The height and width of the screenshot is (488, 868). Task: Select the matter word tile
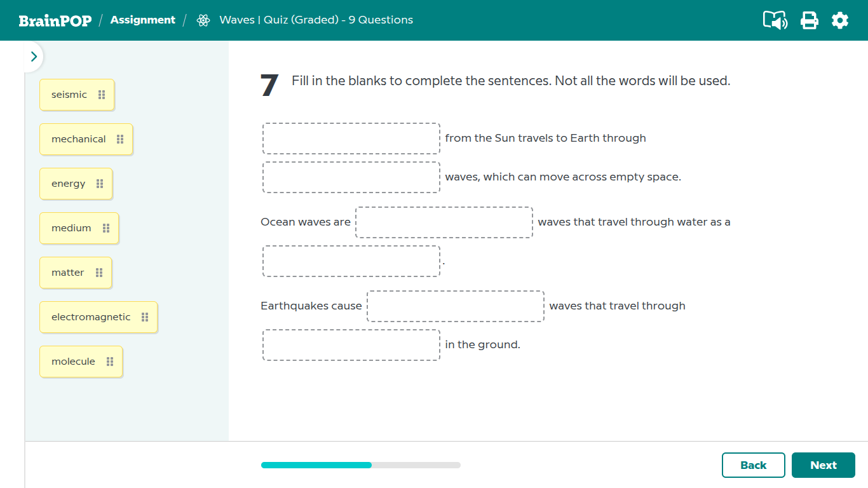[67, 272]
